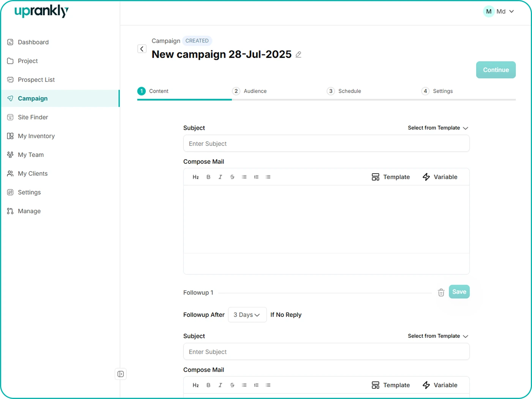The image size is (532, 399).
Task: Toggle bold in main mail editor
Action: click(x=208, y=177)
